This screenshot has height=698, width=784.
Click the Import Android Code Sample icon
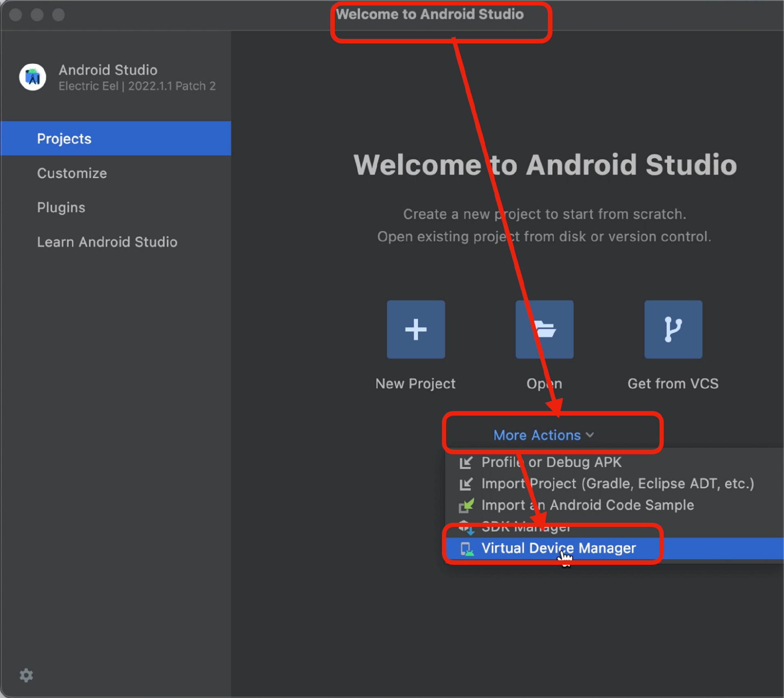pyautogui.click(x=466, y=505)
